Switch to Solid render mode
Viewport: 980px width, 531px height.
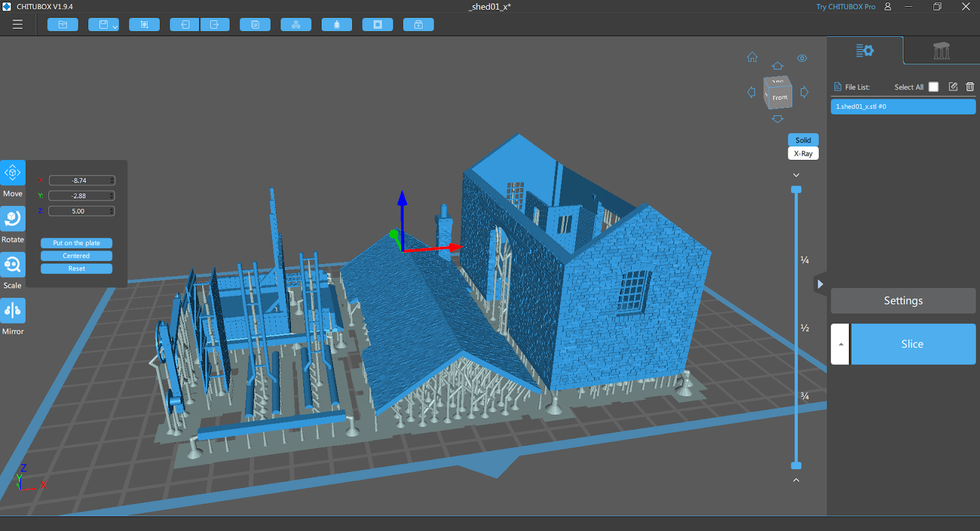point(803,140)
